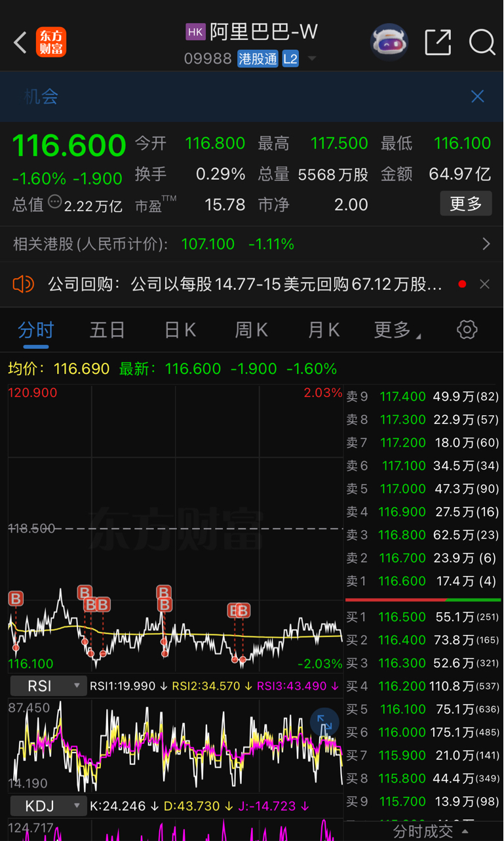This screenshot has height=841, width=504.
Task: Expand stock selector arrow next to L2
Action: coord(312,58)
